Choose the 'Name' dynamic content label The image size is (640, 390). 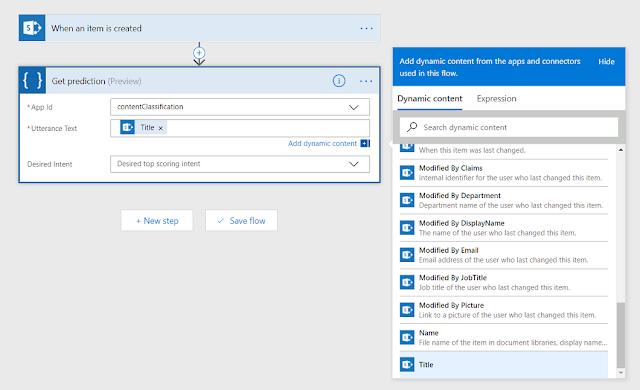pos(429,333)
